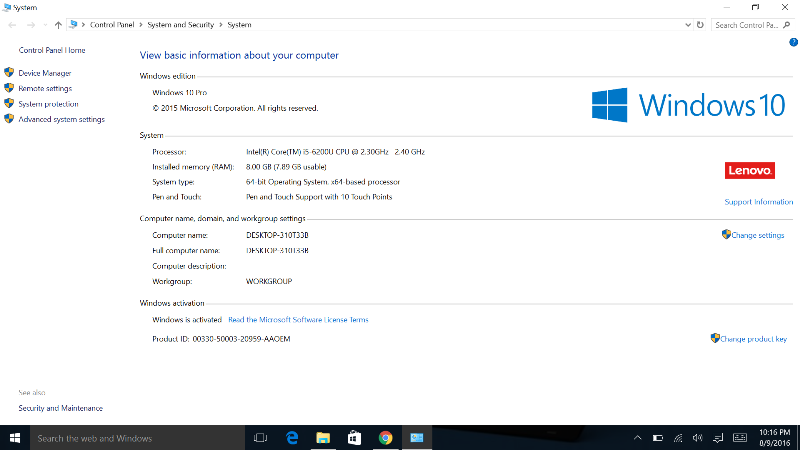Open Lenovo Support Information link
Image resolution: width=800 pixels, height=450 pixels.
click(x=759, y=202)
